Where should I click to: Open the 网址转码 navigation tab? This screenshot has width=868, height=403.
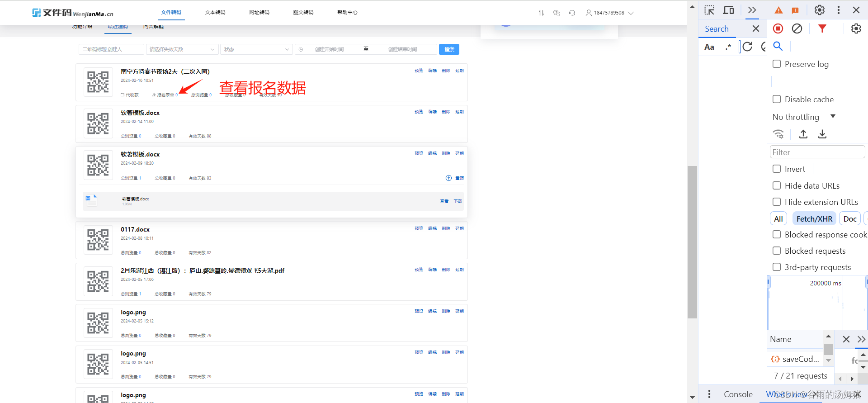[259, 12]
